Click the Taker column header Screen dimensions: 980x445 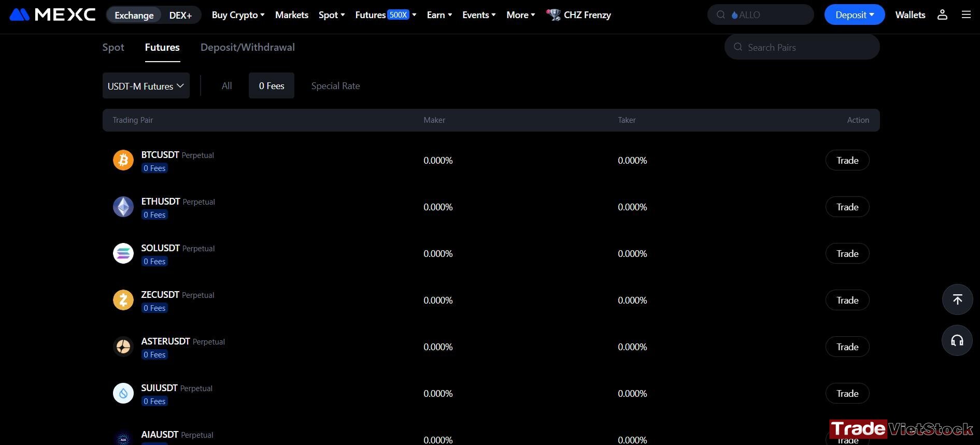point(627,120)
